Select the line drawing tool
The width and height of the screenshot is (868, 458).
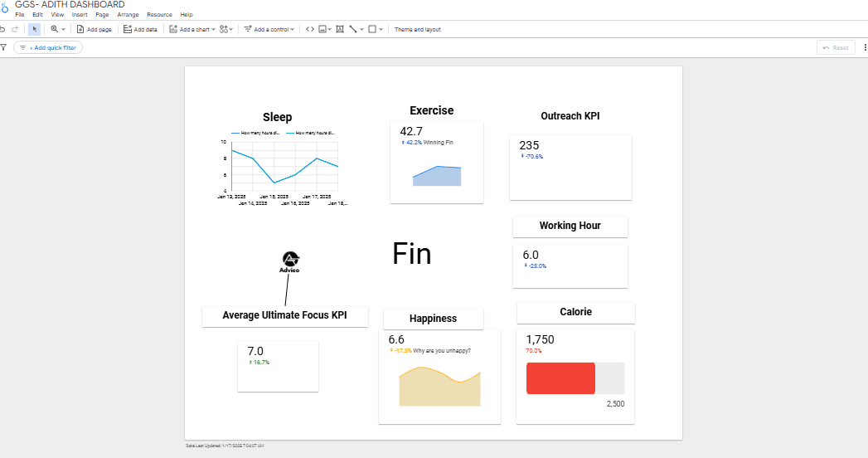(353, 29)
